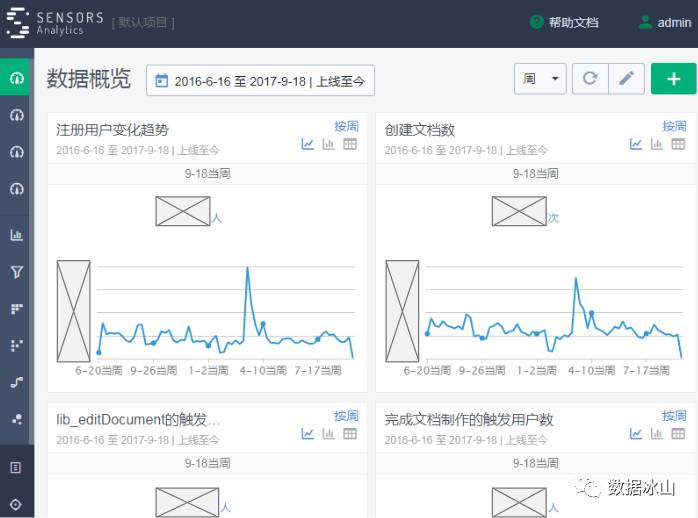Switch 注册用户变化趋势 card to table view
This screenshot has height=518, width=698.
point(350,144)
